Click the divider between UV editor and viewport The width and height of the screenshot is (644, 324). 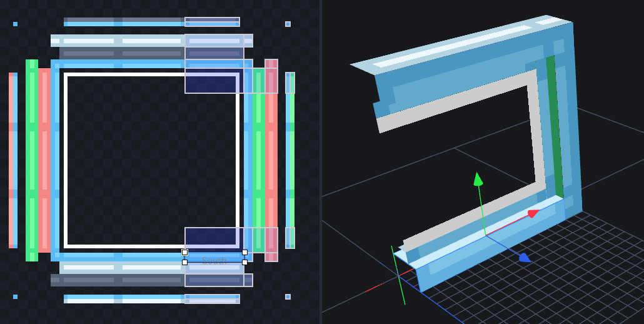321,162
